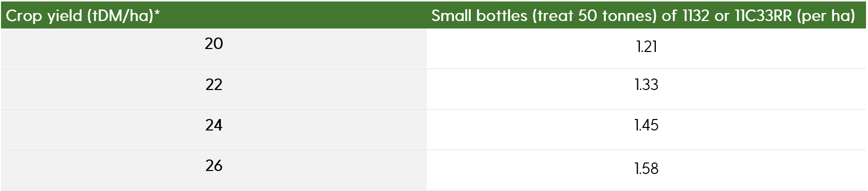This screenshot has width=868, height=191.
Task: Click the grey cell containing 20
Action: click(214, 48)
